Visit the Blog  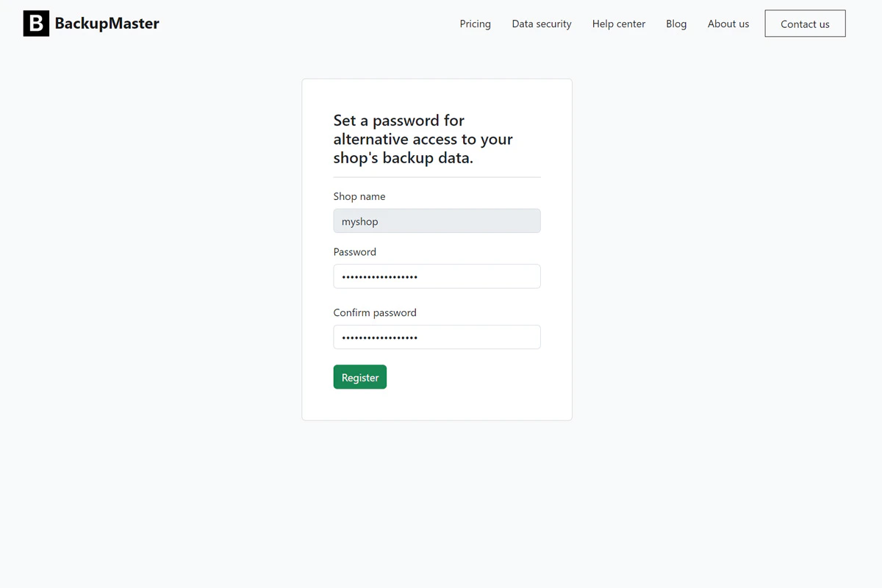coord(676,24)
